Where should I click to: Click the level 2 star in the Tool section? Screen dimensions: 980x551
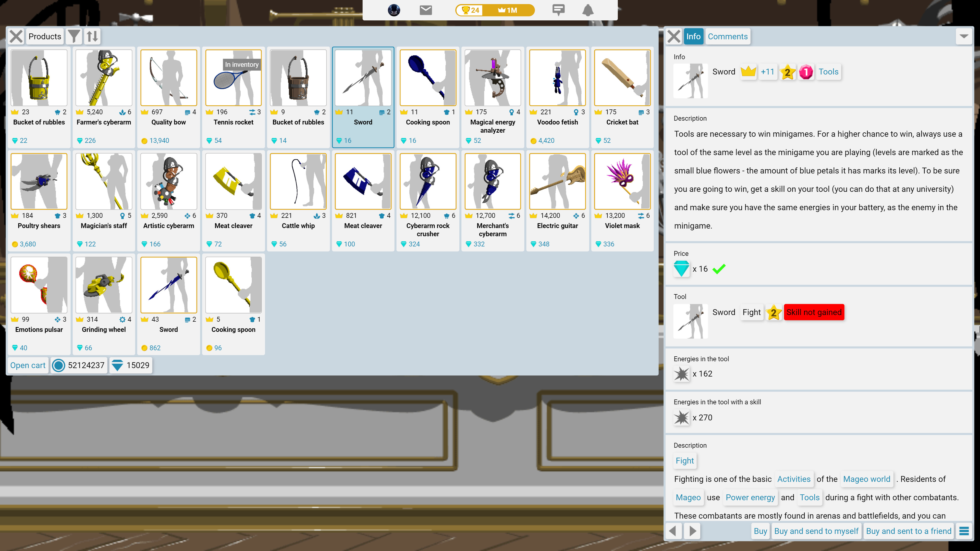pyautogui.click(x=774, y=313)
